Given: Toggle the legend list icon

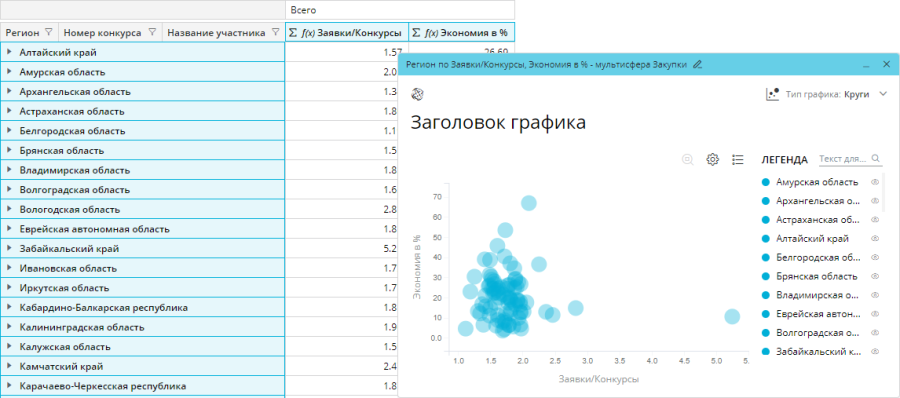Looking at the screenshot, I should click(x=738, y=160).
